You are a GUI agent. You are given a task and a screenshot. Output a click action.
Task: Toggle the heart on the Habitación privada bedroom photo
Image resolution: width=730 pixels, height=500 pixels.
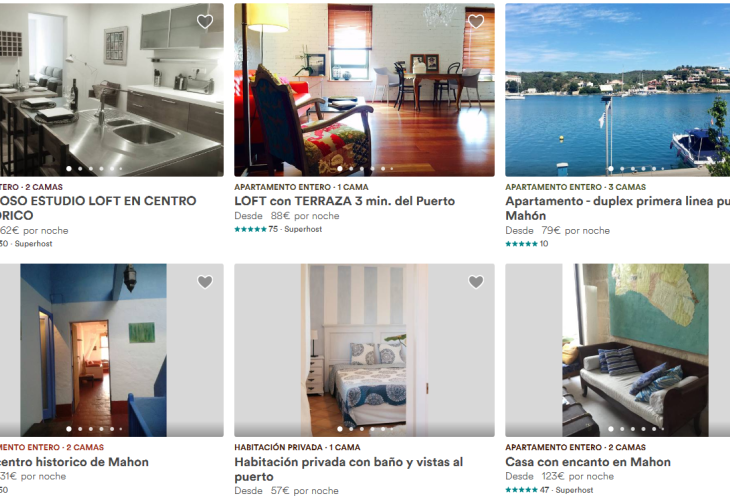pyautogui.click(x=476, y=282)
